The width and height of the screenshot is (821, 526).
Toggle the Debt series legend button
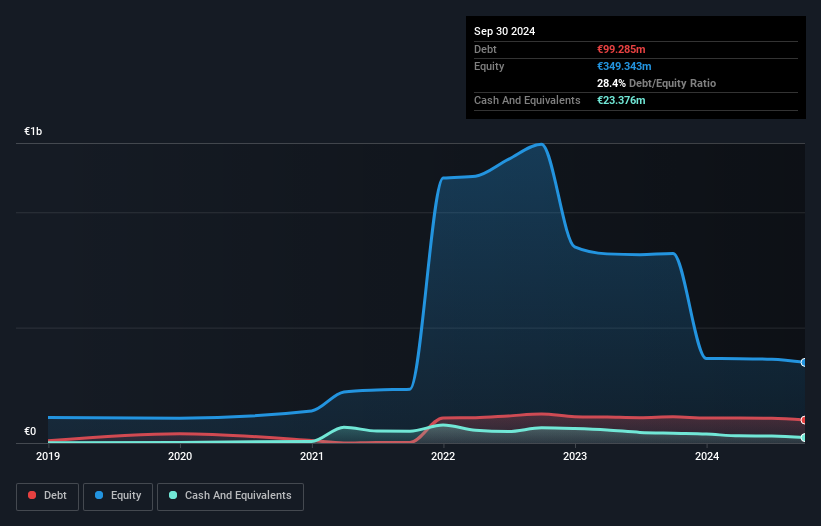pyautogui.click(x=47, y=496)
